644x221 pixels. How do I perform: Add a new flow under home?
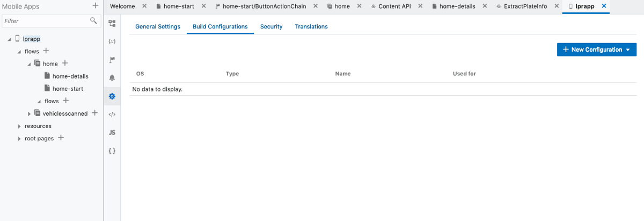point(66,101)
